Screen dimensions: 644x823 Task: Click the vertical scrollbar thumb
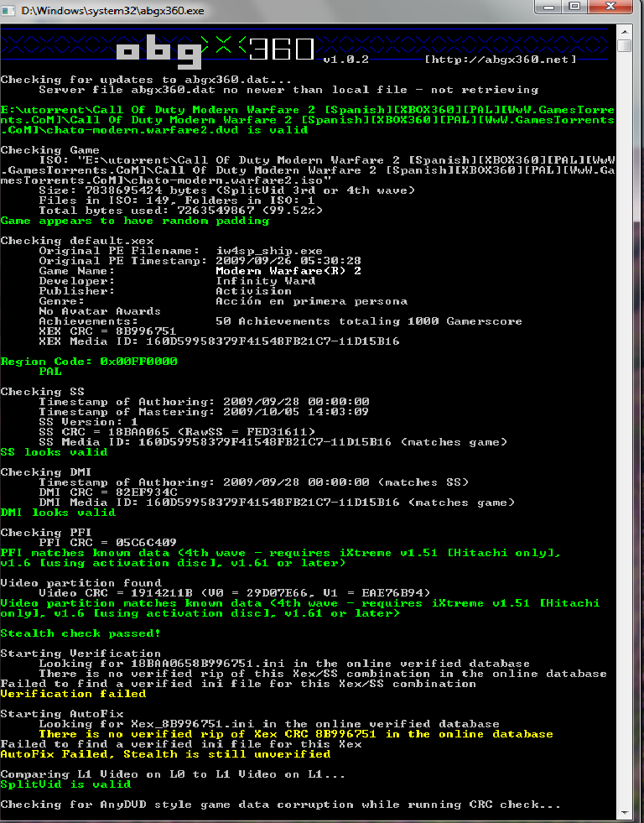click(624, 45)
